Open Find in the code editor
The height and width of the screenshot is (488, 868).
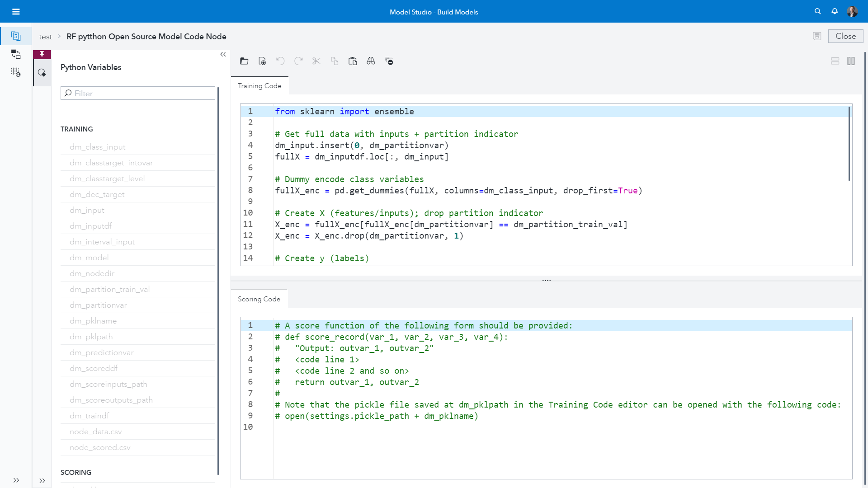[x=371, y=61]
